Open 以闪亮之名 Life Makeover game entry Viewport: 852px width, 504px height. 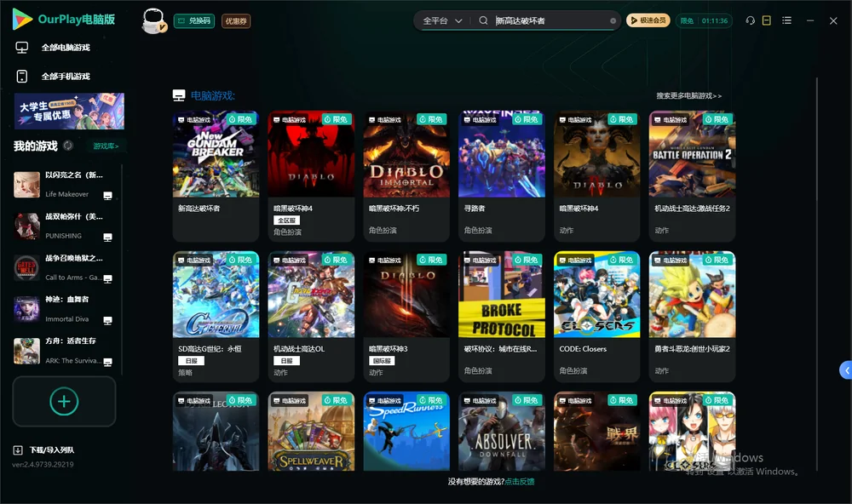tap(63, 184)
